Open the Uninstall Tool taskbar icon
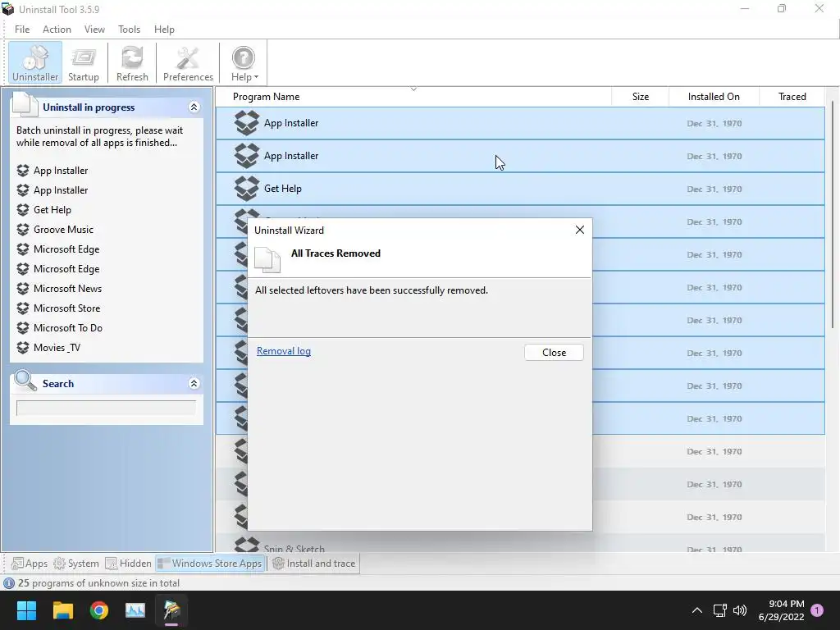The width and height of the screenshot is (840, 630). point(171,610)
